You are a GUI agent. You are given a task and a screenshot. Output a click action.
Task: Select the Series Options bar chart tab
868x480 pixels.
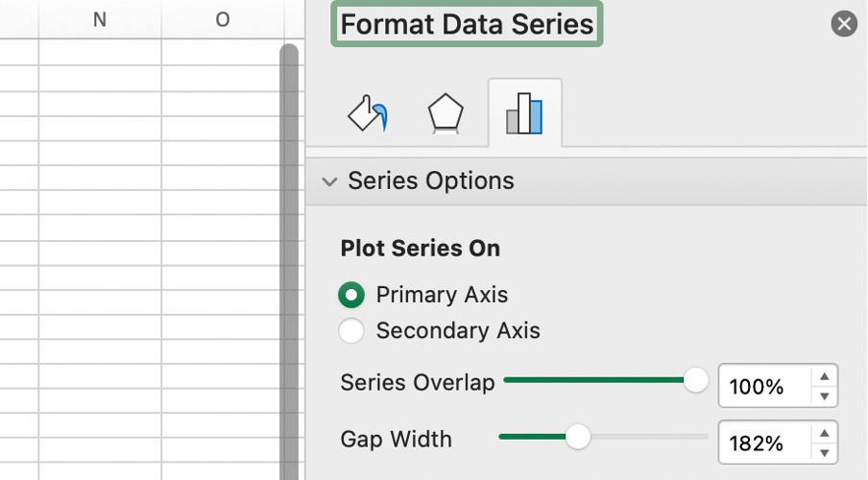tap(524, 114)
